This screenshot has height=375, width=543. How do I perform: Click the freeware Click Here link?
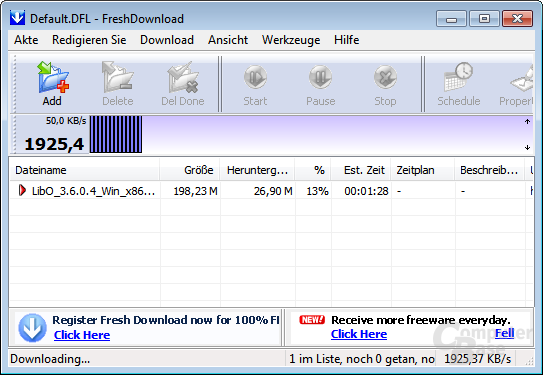point(359,334)
